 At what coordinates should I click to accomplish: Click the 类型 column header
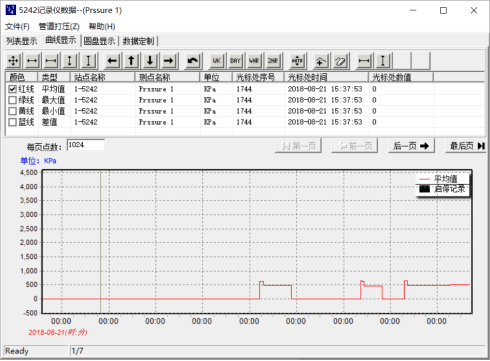point(54,77)
